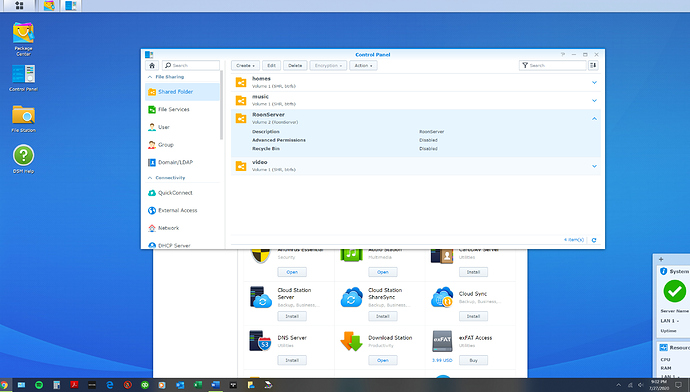Open Control Panel help question mark
Image resolution: width=690 pixels, height=392 pixels.
click(x=562, y=55)
